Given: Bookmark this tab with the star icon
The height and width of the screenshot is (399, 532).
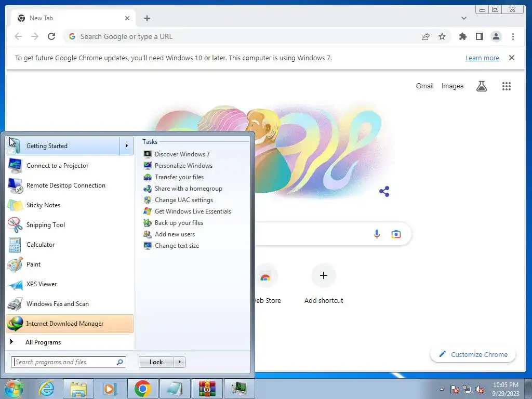Looking at the screenshot, I should pos(442,36).
